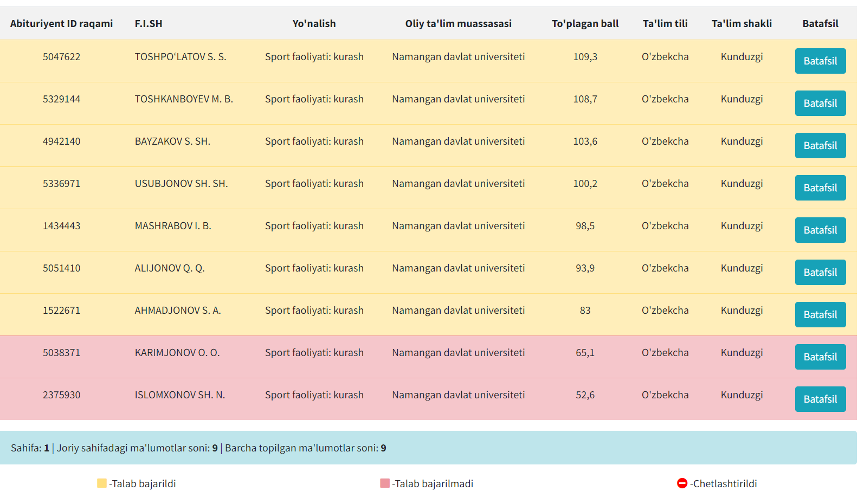
Task: Click the name KARIMJONOV O. O.
Action: click(x=177, y=353)
